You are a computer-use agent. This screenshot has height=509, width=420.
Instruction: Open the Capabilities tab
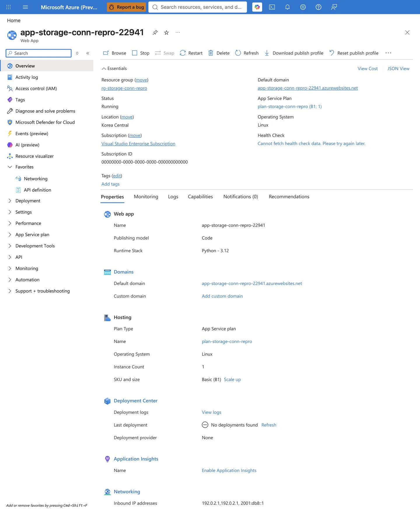(x=200, y=197)
